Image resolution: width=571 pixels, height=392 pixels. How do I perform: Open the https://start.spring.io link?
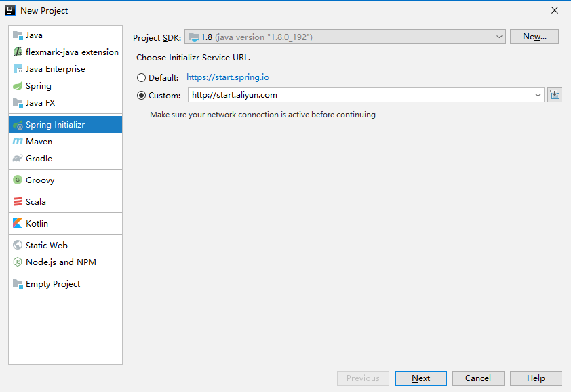coord(228,77)
